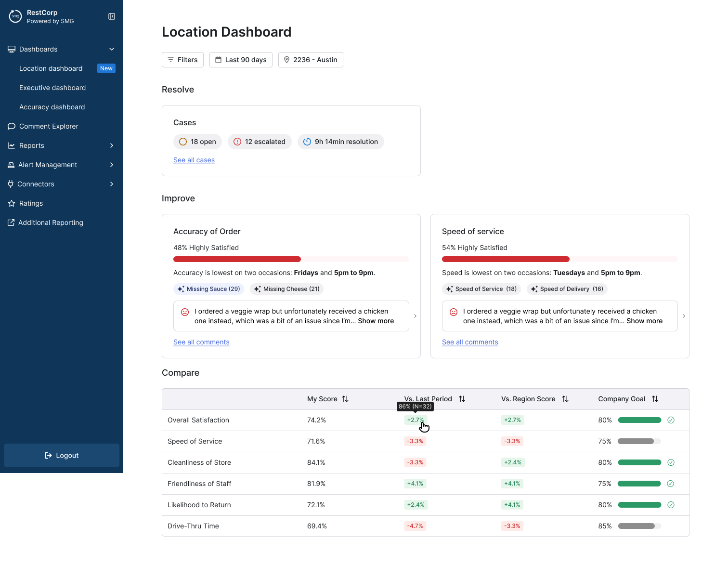
Task: Click the Speed of Delivery (16) tag
Action: [567, 289]
